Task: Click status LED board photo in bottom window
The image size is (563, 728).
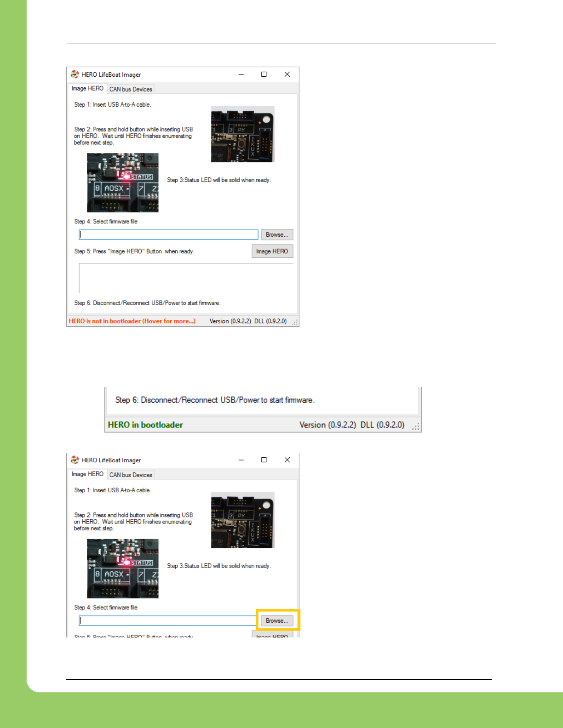Action: pos(123,569)
